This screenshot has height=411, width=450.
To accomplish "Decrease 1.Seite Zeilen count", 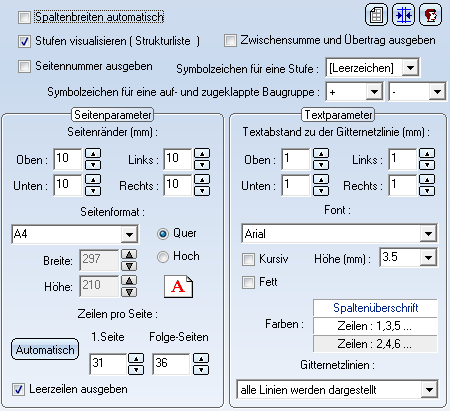I will (x=136, y=370).
